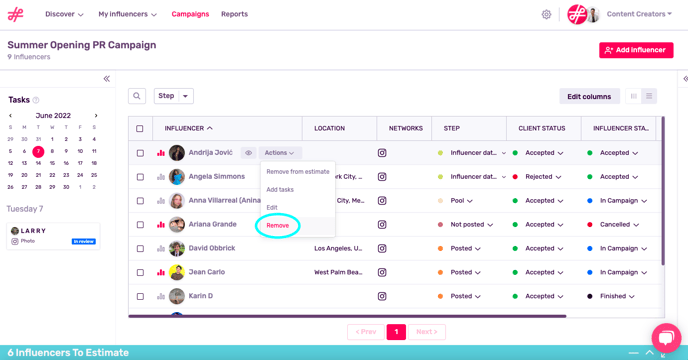
Task: Click the search magnifier icon
Action: coord(137,96)
